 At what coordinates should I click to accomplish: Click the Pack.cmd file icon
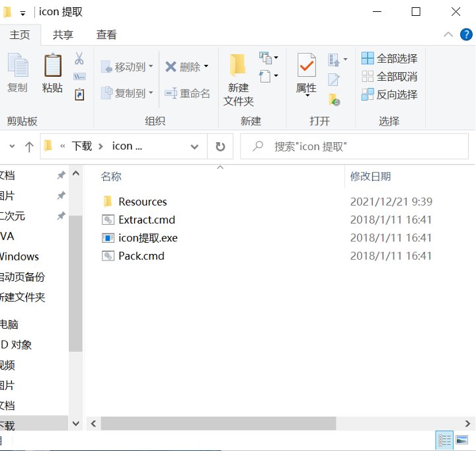pyautogui.click(x=108, y=256)
